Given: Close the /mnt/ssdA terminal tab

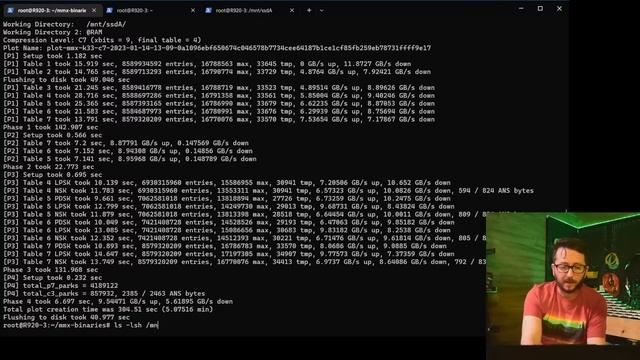Looking at the screenshot, I should [292, 10].
